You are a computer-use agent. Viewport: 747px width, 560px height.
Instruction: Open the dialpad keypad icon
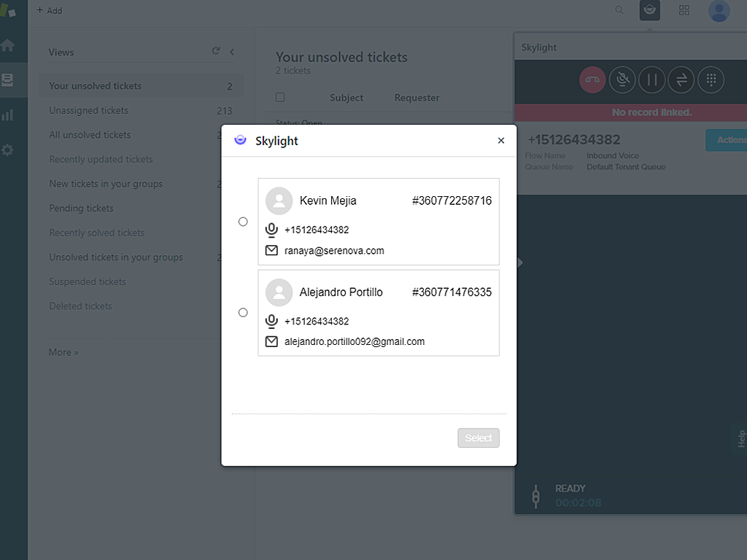(x=711, y=79)
